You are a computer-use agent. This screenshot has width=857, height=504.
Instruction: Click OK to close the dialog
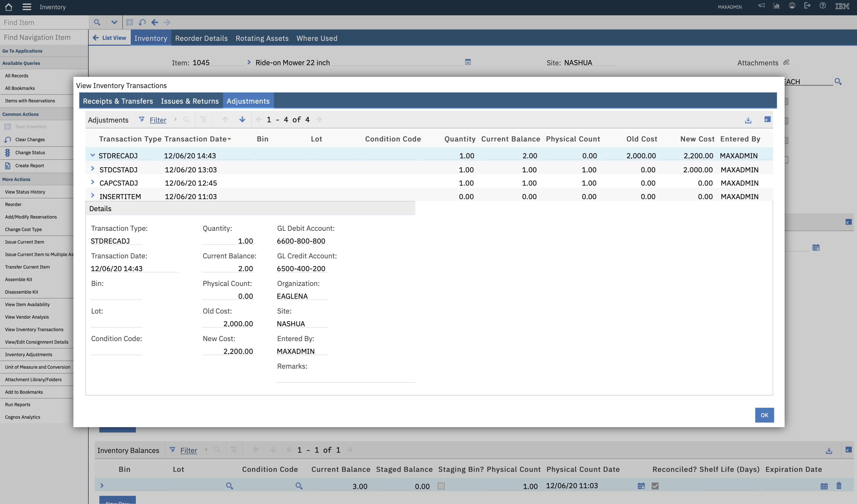click(764, 415)
